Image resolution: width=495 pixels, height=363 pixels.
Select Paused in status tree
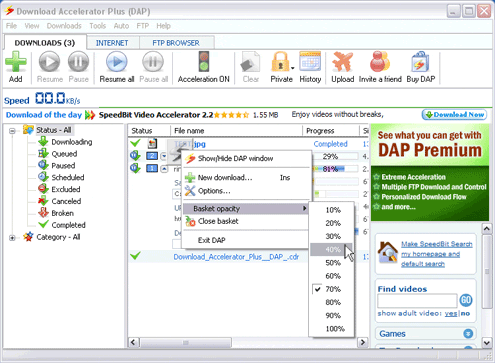[63, 166]
